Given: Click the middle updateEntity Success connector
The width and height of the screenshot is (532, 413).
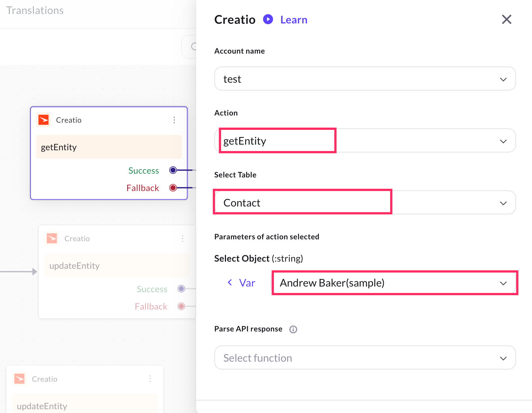Looking at the screenshot, I should pyautogui.click(x=181, y=289).
